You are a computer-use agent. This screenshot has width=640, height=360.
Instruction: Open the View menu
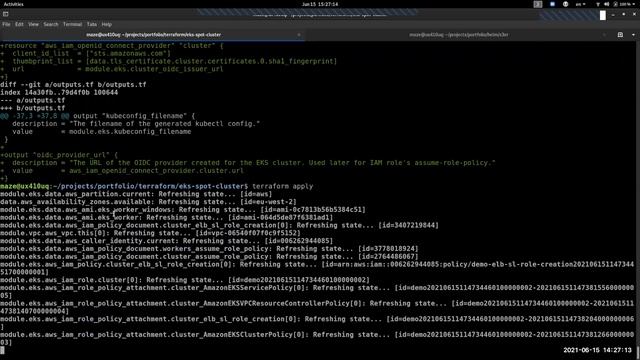click(33, 24)
